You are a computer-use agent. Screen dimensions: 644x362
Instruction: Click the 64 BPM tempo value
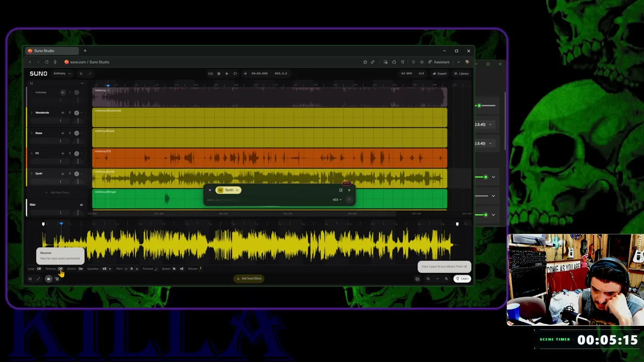coord(407,73)
